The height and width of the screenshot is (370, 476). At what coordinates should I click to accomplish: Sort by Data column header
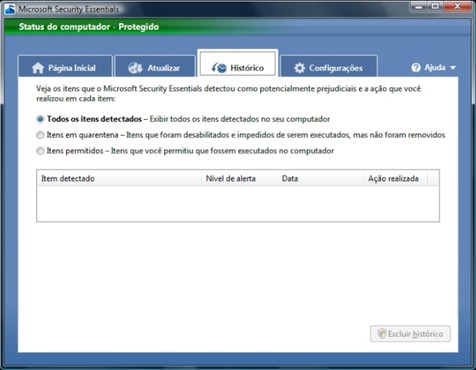click(320, 178)
